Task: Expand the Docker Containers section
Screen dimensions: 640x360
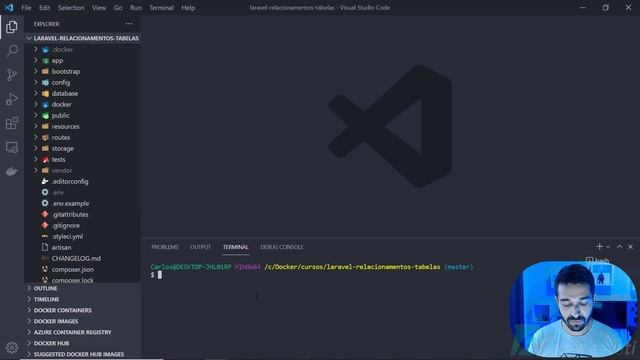Action: click(x=82, y=310)
